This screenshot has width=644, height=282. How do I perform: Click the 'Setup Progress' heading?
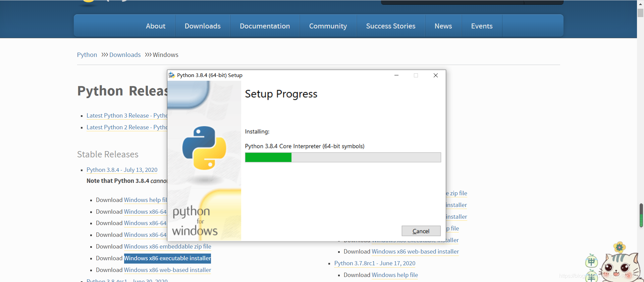(281, 94)
